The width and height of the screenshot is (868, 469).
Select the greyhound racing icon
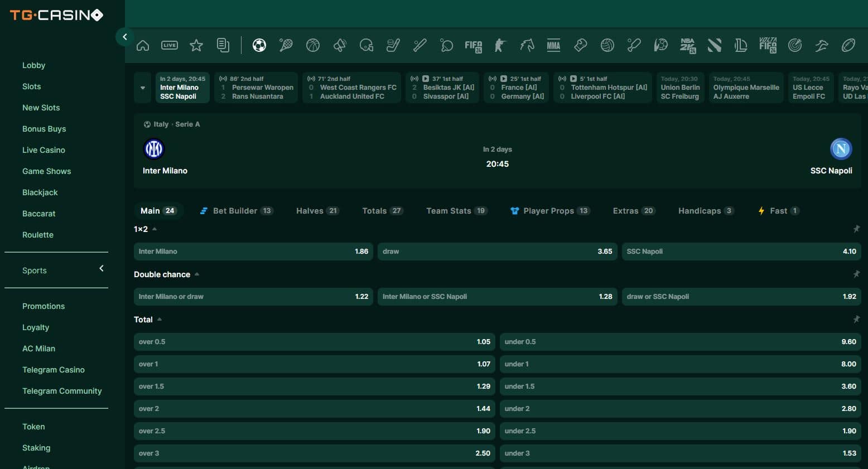point(822,45)
